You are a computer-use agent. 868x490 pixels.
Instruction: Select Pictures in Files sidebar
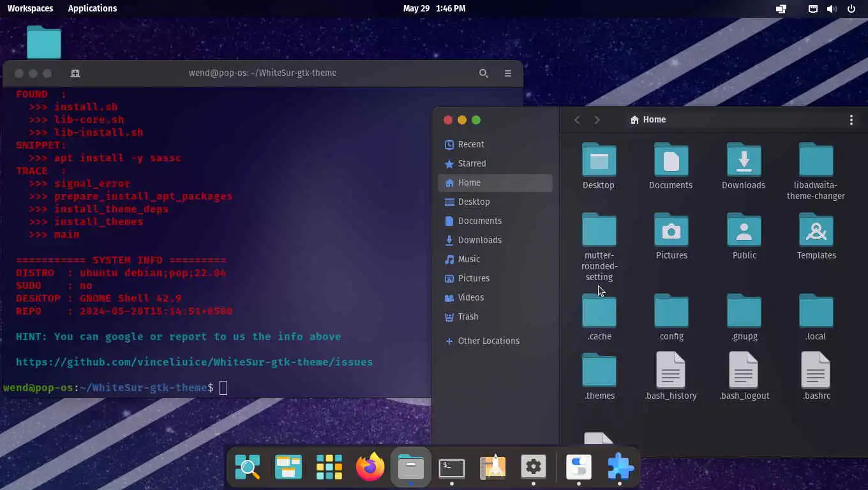[495, 278]
